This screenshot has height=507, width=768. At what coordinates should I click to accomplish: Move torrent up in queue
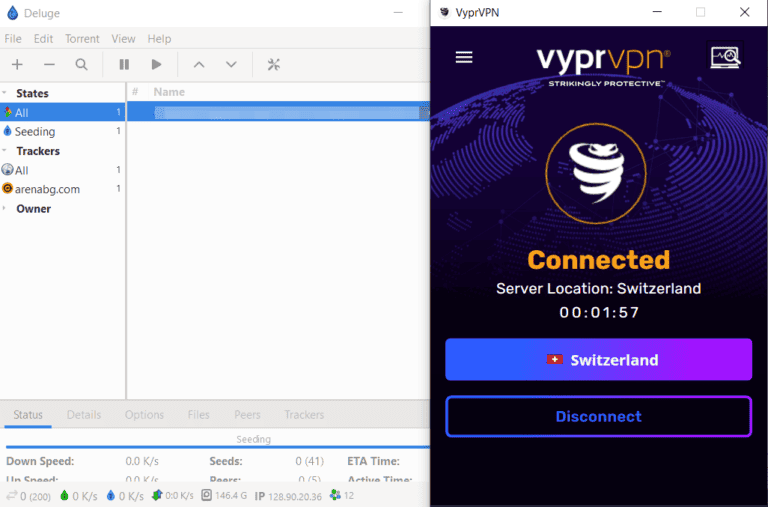199,64
